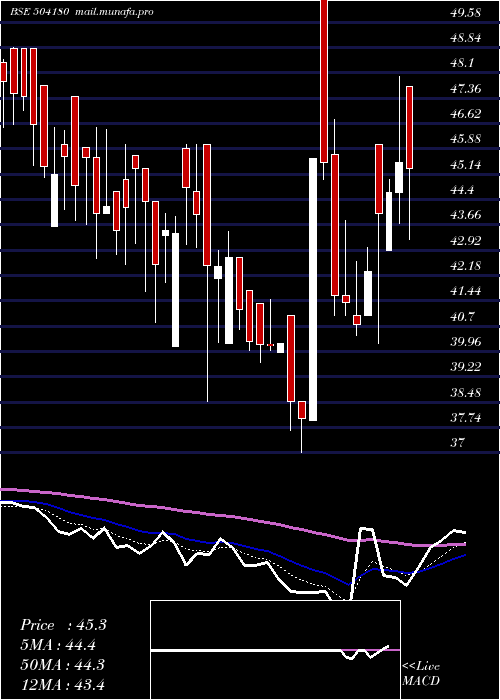Viewport: 500px width, 700px height.
Task: Select the 40.7 price axis label
Action: pos(462,317)
